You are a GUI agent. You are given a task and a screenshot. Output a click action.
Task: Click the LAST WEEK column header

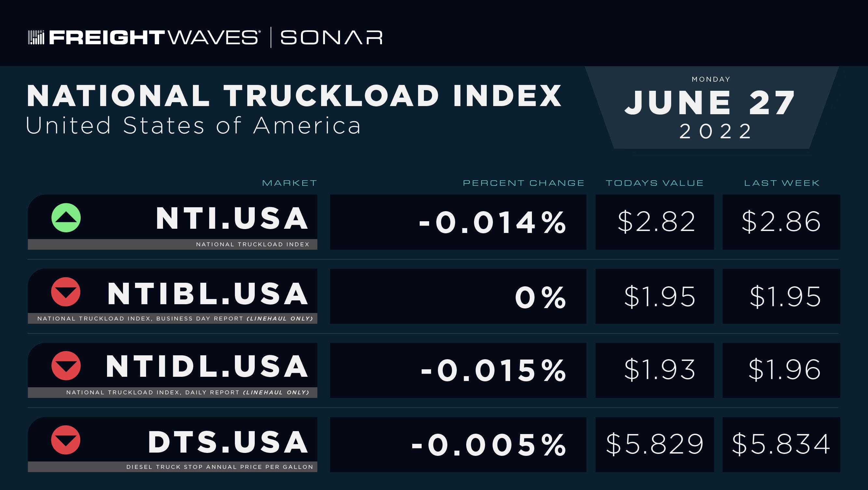tap(782, 183)
